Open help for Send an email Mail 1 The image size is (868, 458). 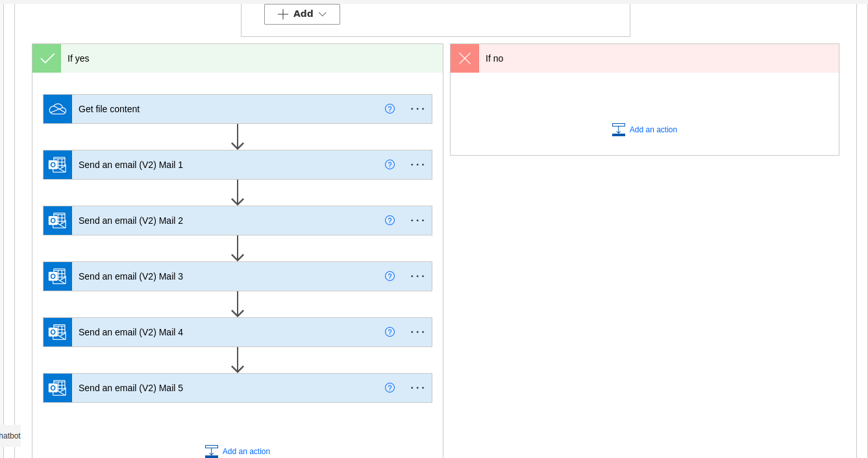[390, 165]
